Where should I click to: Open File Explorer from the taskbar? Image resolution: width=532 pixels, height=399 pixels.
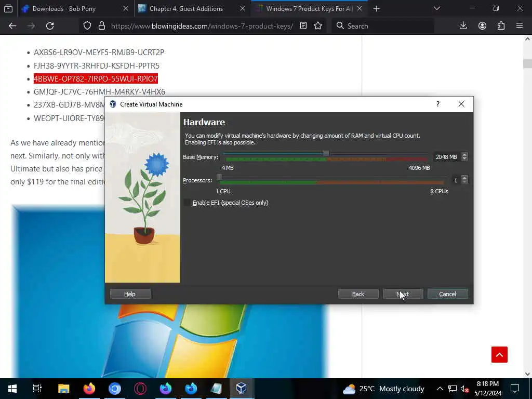pos(63,389)
